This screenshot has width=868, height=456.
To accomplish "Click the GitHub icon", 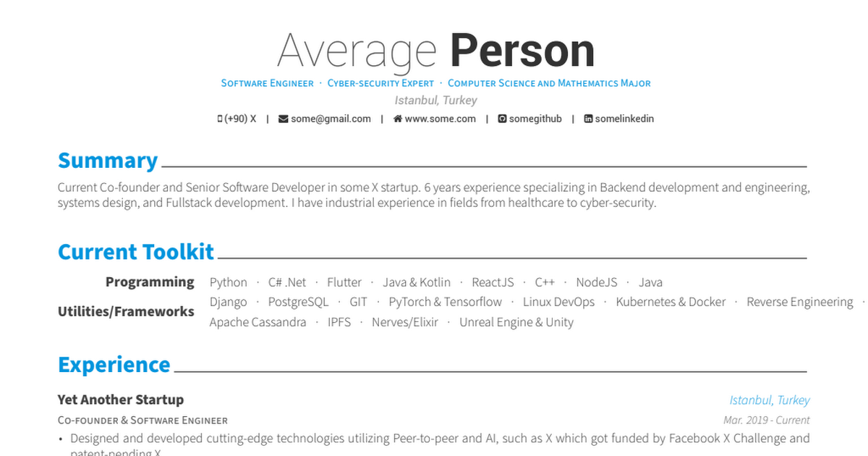I will (502, 119).
